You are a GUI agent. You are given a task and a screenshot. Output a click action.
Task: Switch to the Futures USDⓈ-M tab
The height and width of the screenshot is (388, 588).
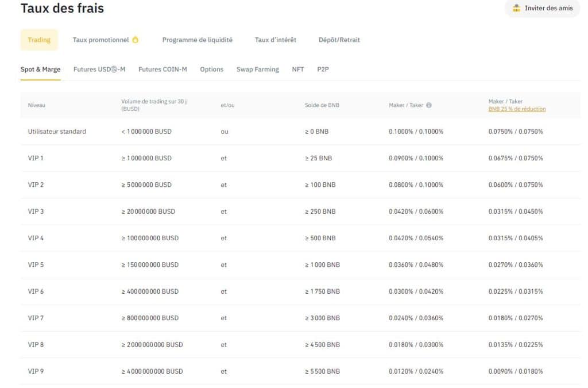pos(99,68)
